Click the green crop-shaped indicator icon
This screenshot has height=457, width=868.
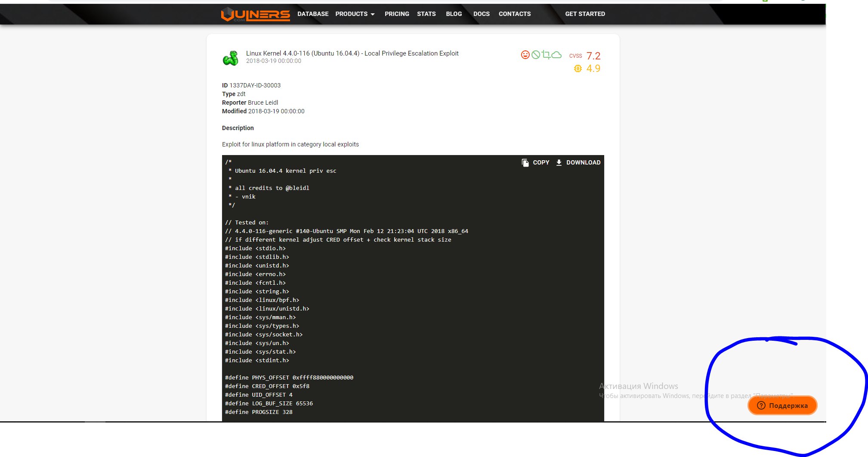[x=546, y=55]
